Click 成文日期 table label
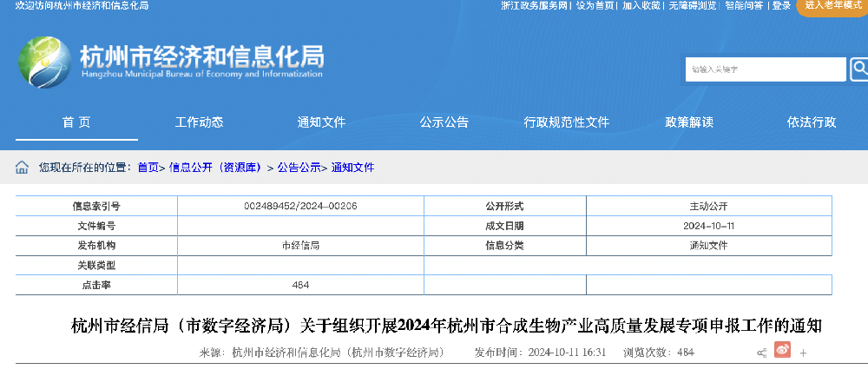This screenshot has width=868, height=376. coord(504,226)
